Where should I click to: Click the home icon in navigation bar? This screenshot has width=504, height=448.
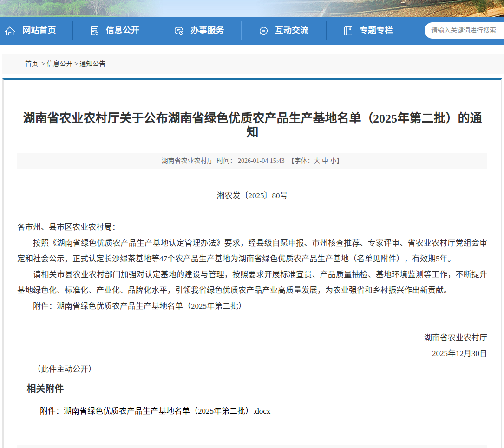[x=10, y=31]
